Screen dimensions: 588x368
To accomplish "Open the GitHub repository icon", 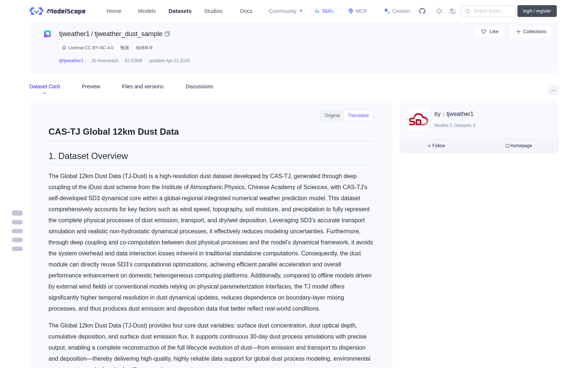I will point(422,11).
